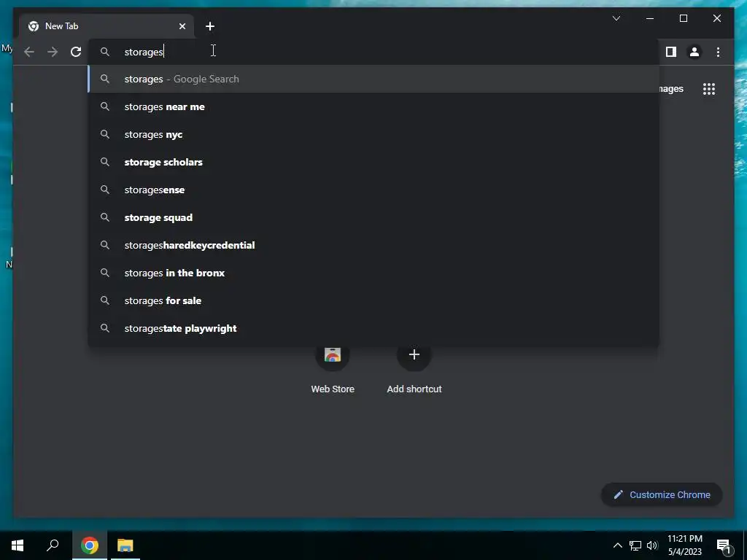
Task: Open taskbar search magnifier
Action: 53,545
